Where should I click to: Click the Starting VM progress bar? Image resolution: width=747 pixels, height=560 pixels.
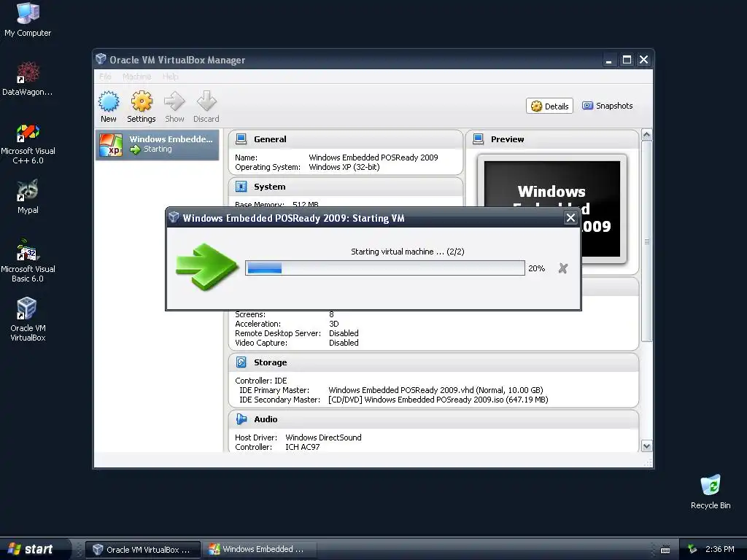coord(385,268)
